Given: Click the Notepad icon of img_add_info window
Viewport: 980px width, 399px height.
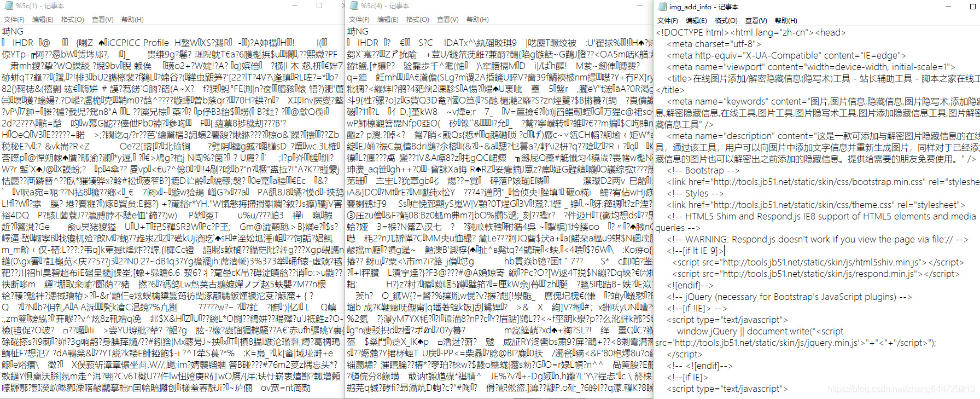Looking at the screenshot, I should [x=662, y=7].
